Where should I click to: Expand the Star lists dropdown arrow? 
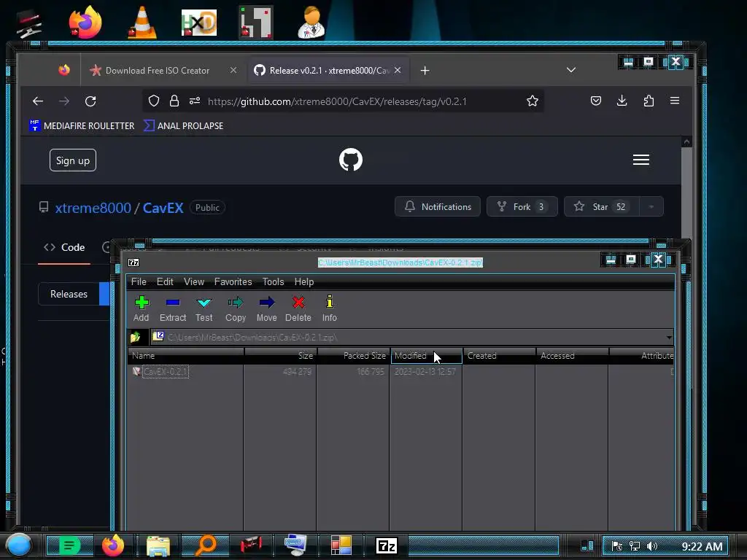coord(651,206)
